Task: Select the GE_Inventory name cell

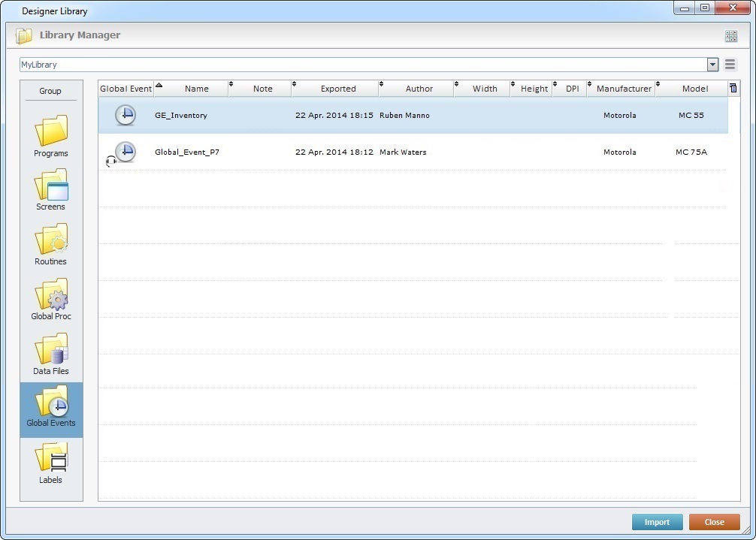Action: 181,115
